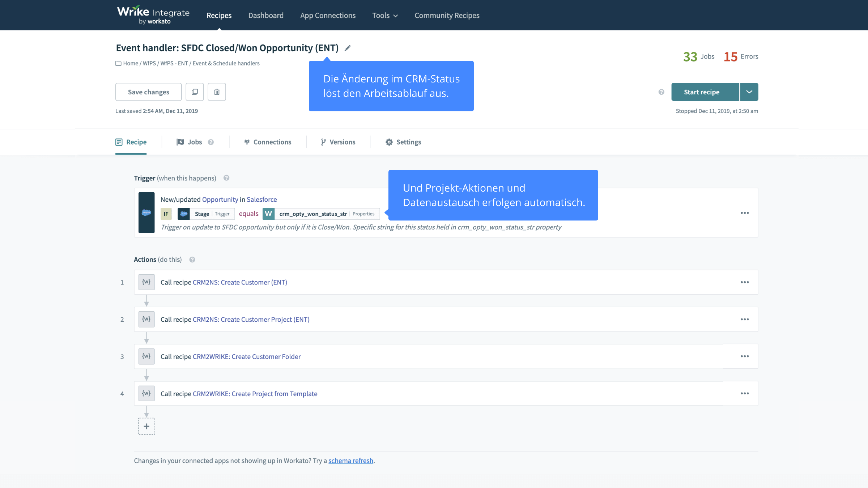Click the crm_opty_won_status_str properties pill

321,214
